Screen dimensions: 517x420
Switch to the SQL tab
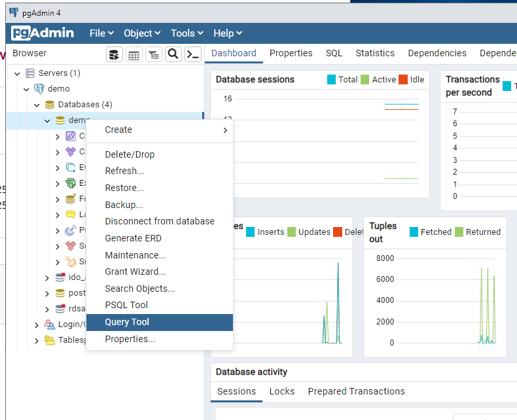(334, 53)
